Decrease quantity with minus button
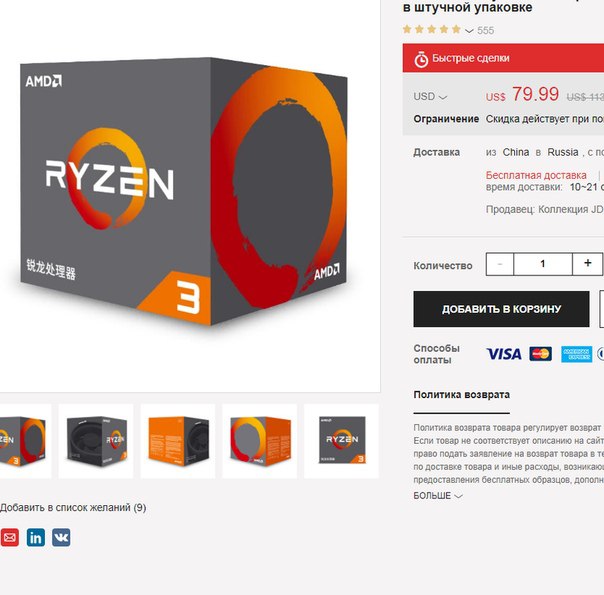Viewport: 604px width, 595px height. coord(500,264)
